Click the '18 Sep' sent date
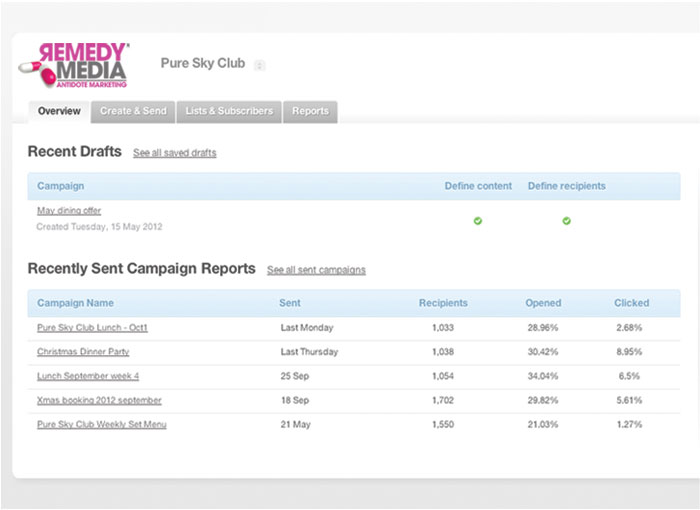 (x=295, y=400)
